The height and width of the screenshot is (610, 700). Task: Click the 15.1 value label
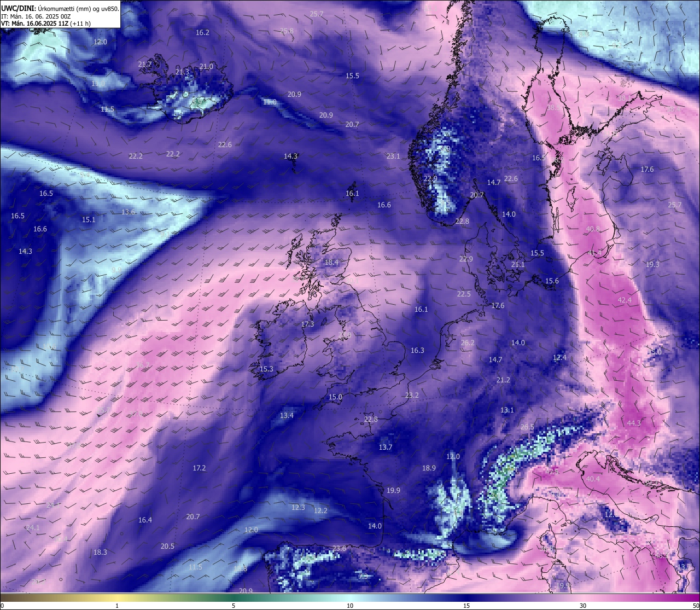[x=89, y=220]
